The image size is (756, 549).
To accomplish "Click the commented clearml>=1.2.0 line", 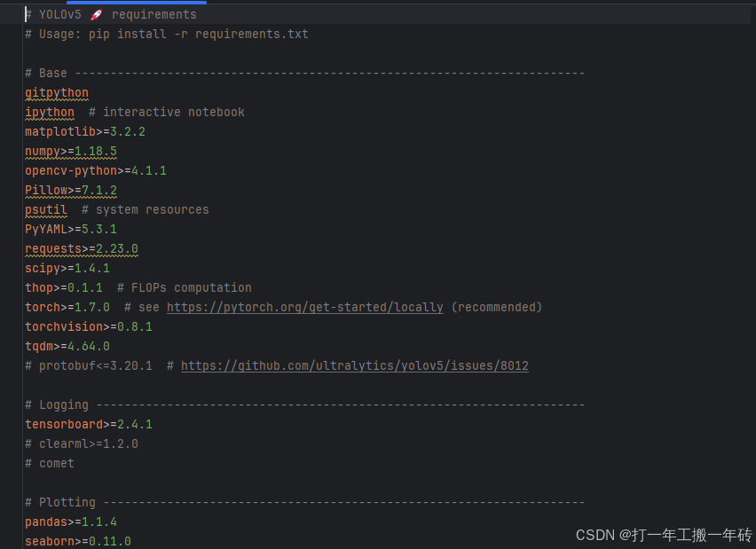I will (82, 443).
